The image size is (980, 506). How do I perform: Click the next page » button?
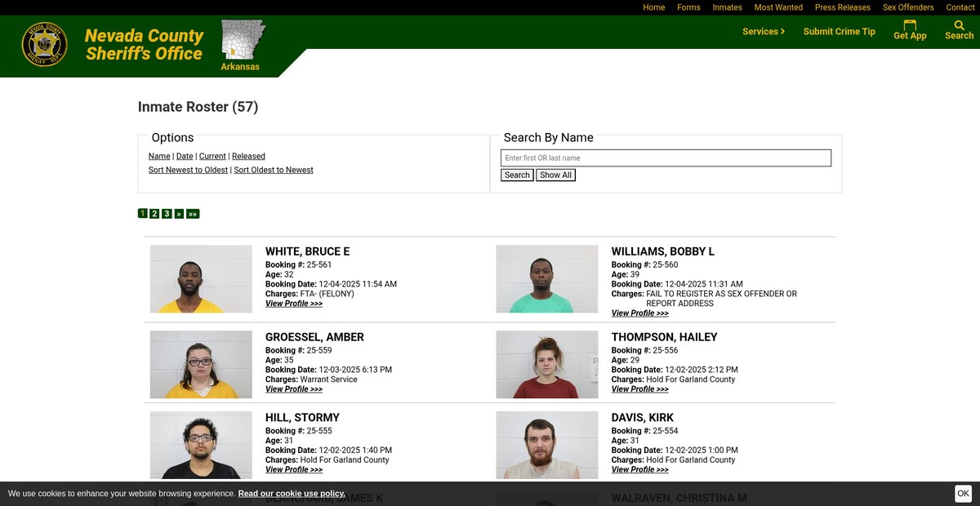click(x=179, y=214)
